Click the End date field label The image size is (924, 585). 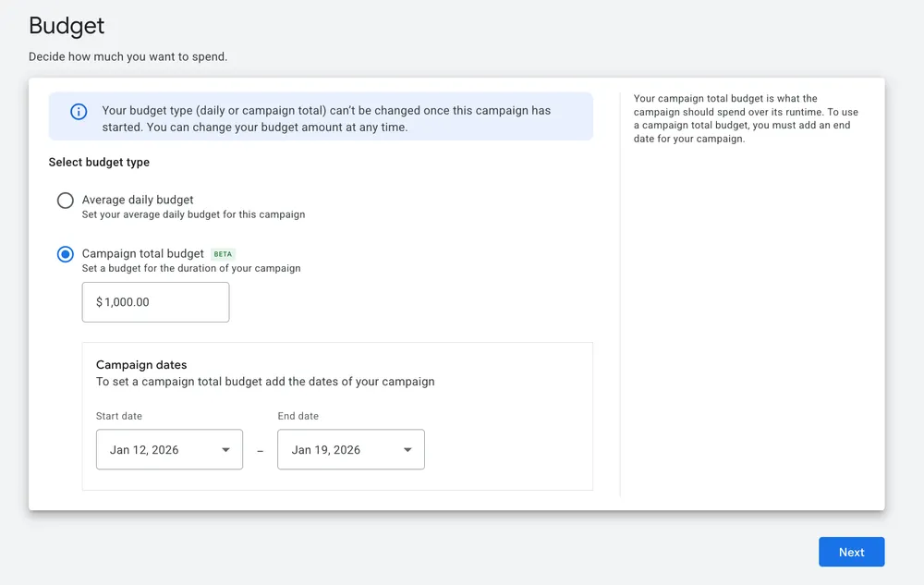tap(298, 416)
